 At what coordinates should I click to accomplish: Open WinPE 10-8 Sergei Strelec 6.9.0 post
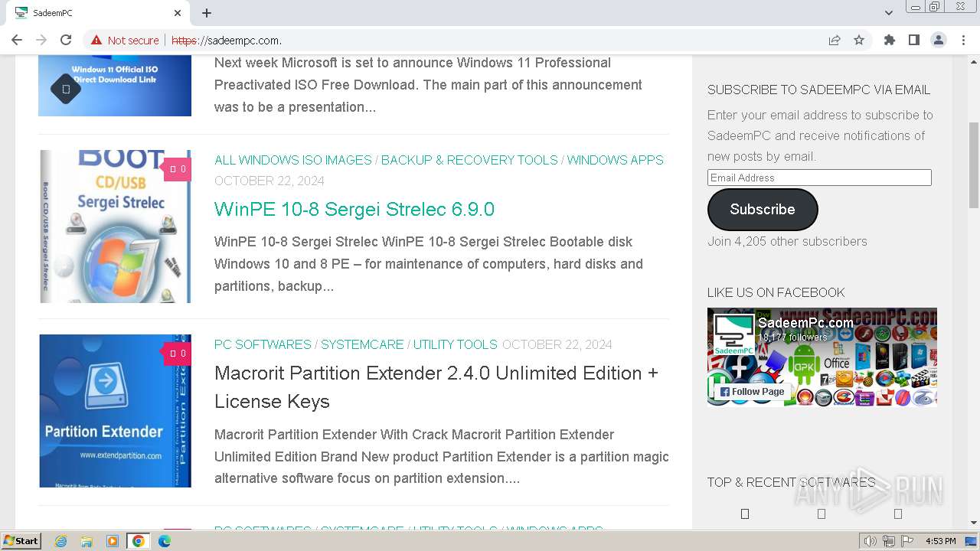click(x=354, y=209)
